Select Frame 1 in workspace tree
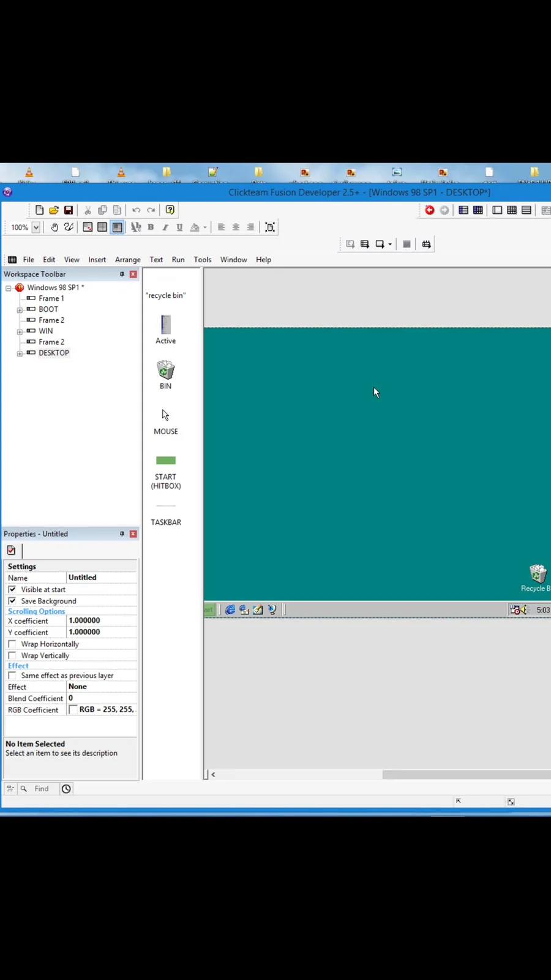Image resolution: width=551 pixels, height=980 pixels. [51, 298]
